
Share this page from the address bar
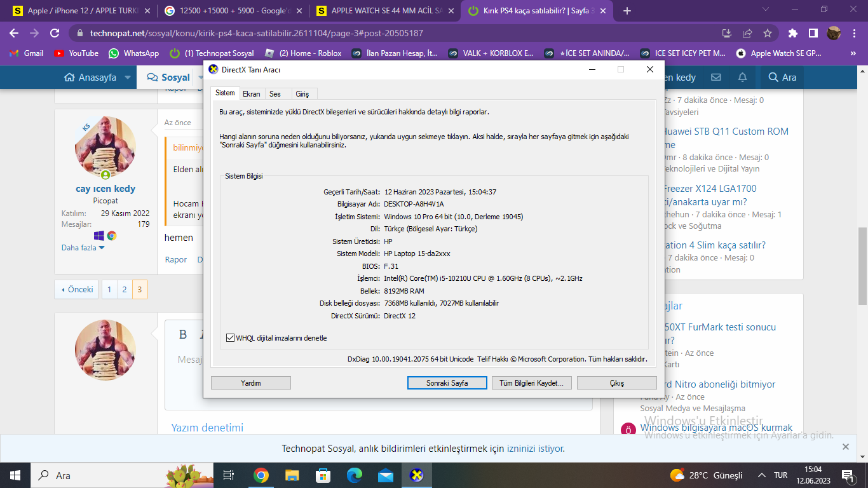coord(747,33)
